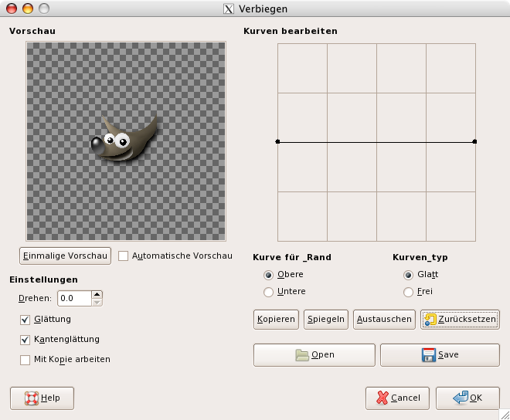Select the Untere border radio button
Image resolution: width=510 pixels, height=420 pixels.
pyautogui.click(x=268, y=292)
